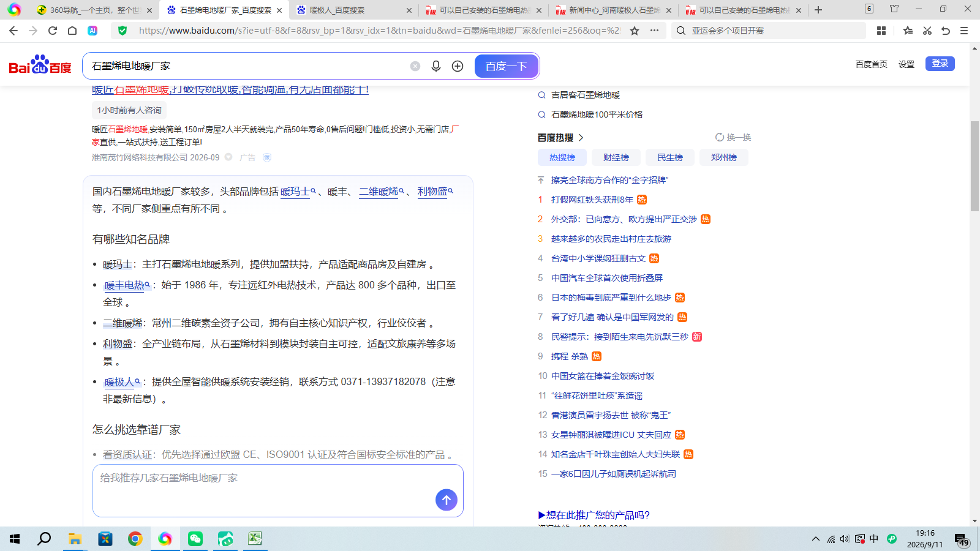Open 百度首页 link
Image resolution: width=980 pixels, height=551 pixels.
pos(872,64)
